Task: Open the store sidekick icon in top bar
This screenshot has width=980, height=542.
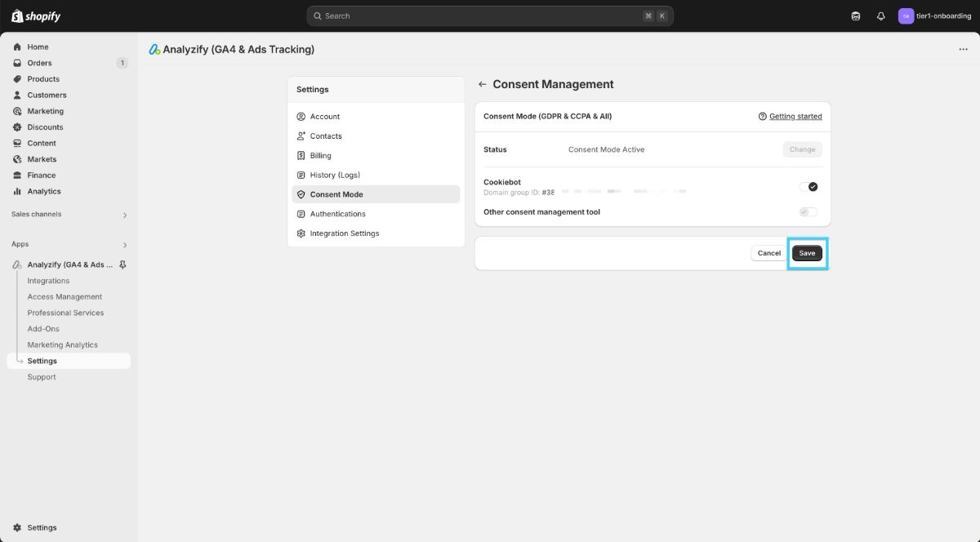Action: 856,16
